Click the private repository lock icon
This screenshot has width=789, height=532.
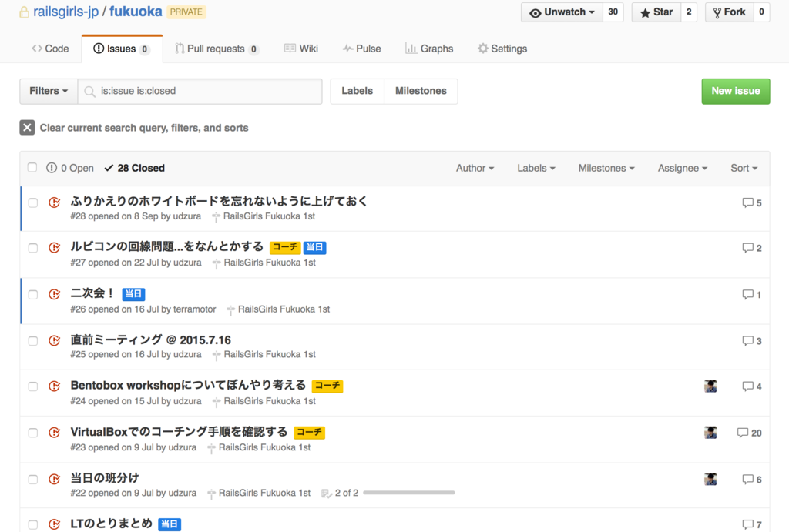point(24,12)
